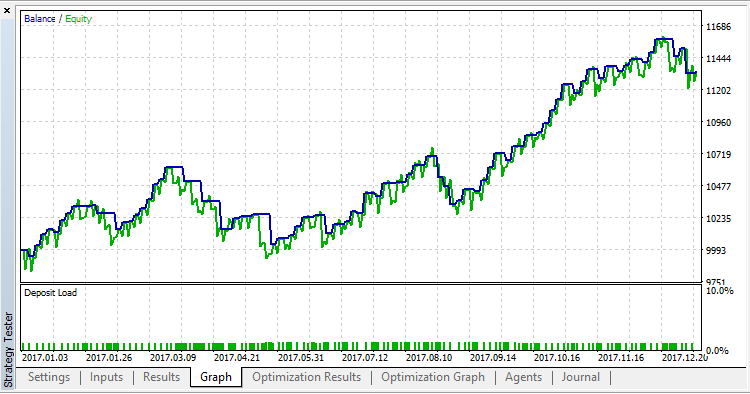This screenshot has width=750, height=394.
Task: Click the 2017.01.03 date label
Action: 45,358
